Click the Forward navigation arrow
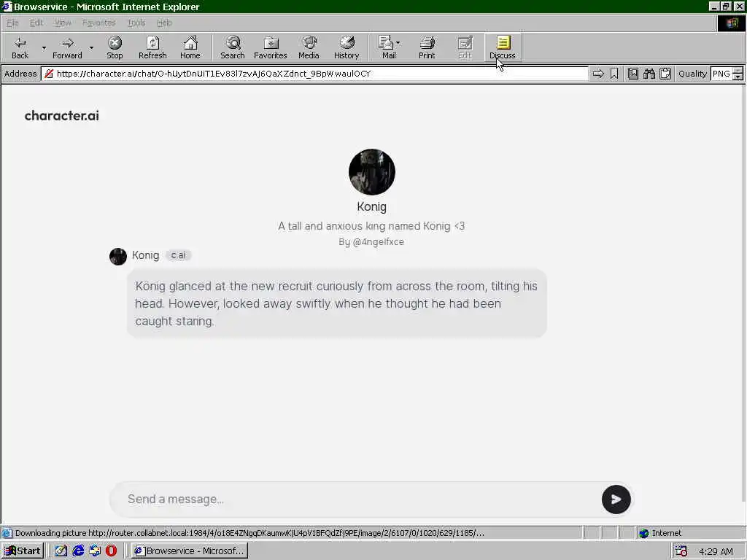 [67, 47]
